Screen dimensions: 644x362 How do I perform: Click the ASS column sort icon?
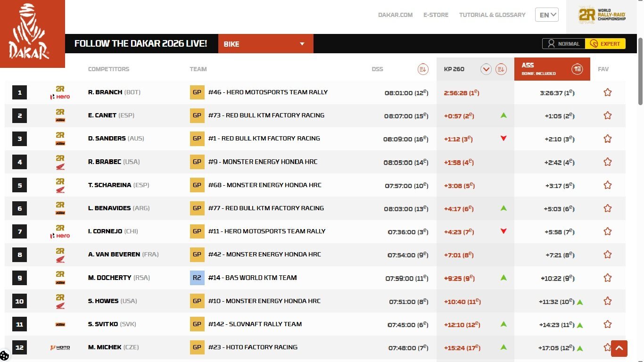pyautogui.click(x=577, y=69)
